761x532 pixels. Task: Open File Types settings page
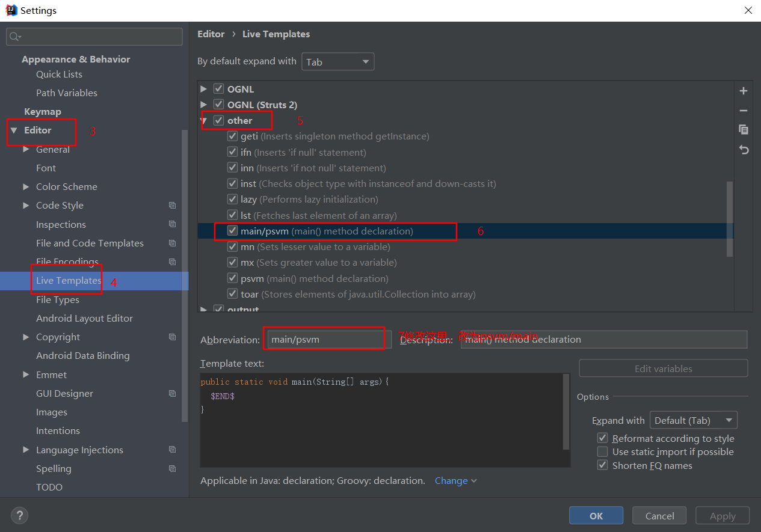[x=58, y=299]
